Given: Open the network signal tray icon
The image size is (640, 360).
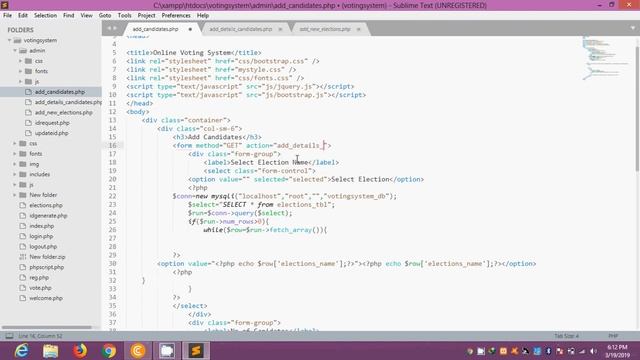Looking at the screenshot, I should click(582, 351).
